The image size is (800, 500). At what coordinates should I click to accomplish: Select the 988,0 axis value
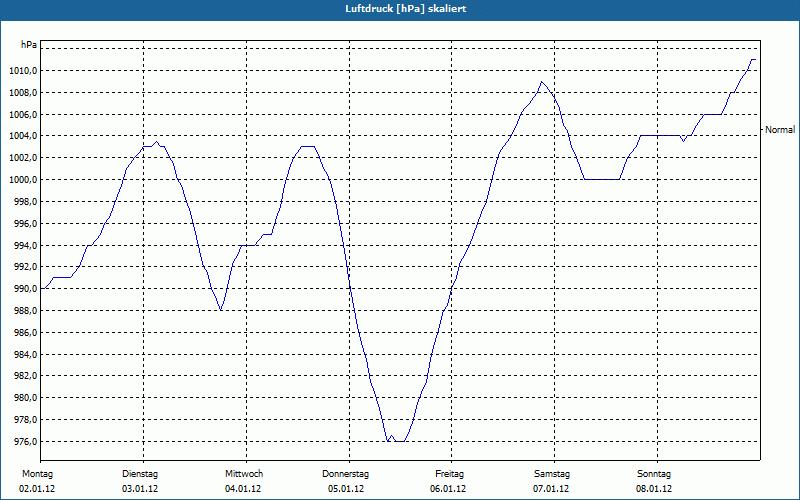25,311
